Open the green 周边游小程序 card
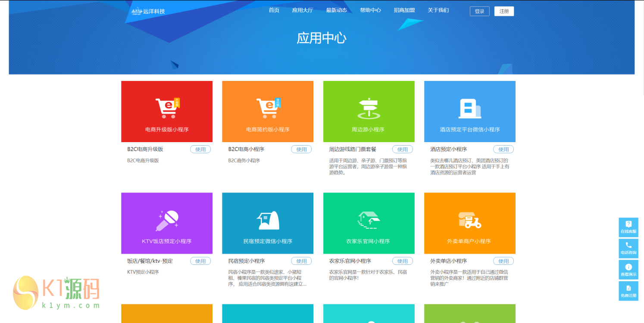Viewport: 644px width, 323px height. tap(369, 112)
